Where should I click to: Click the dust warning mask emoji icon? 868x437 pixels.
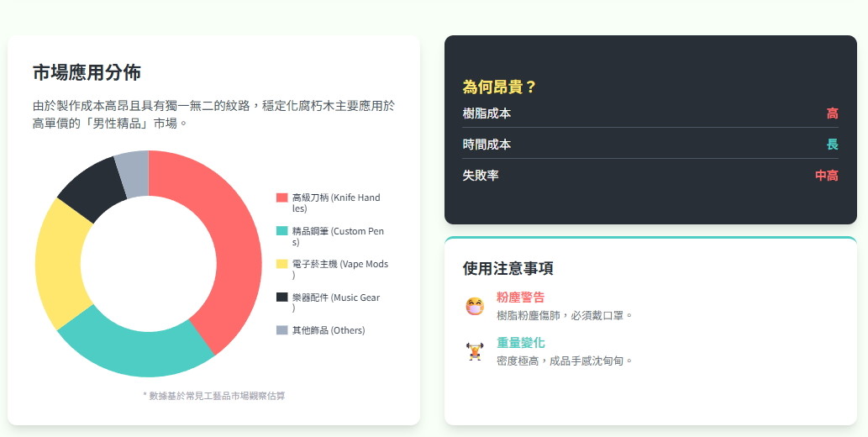coord(475,306)
